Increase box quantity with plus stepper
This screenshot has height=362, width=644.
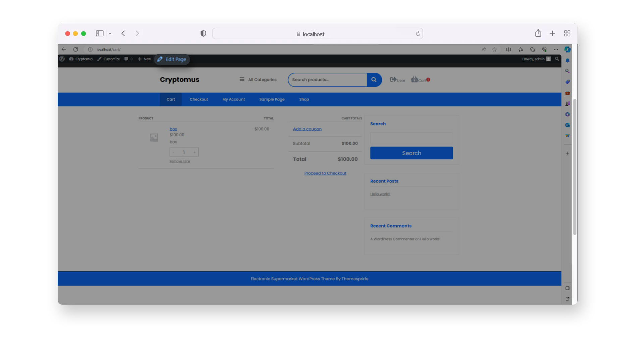point(194,152)
